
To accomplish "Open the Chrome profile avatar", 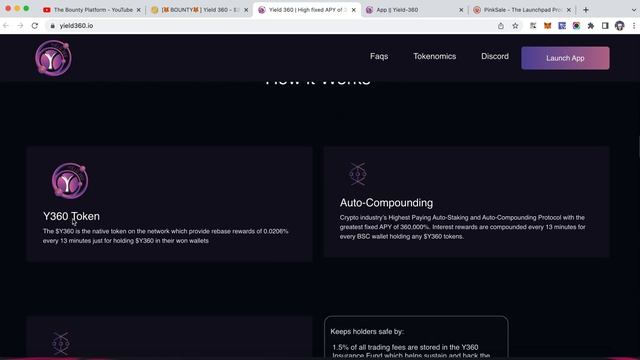I will point(620,26).
